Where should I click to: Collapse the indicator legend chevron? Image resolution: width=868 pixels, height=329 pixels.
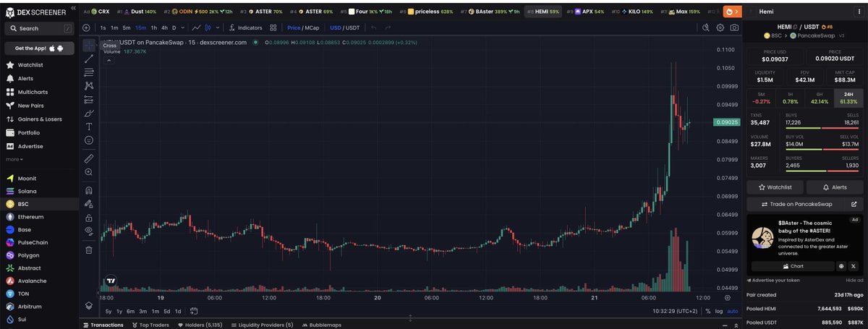109,61
